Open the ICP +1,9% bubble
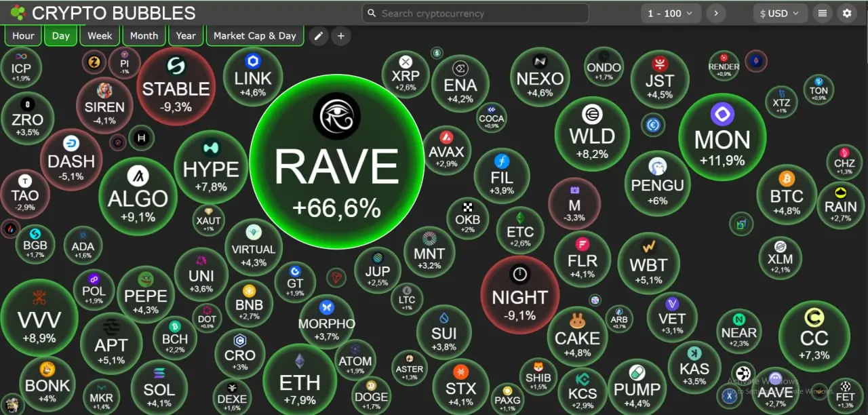 tap(21, 66)
